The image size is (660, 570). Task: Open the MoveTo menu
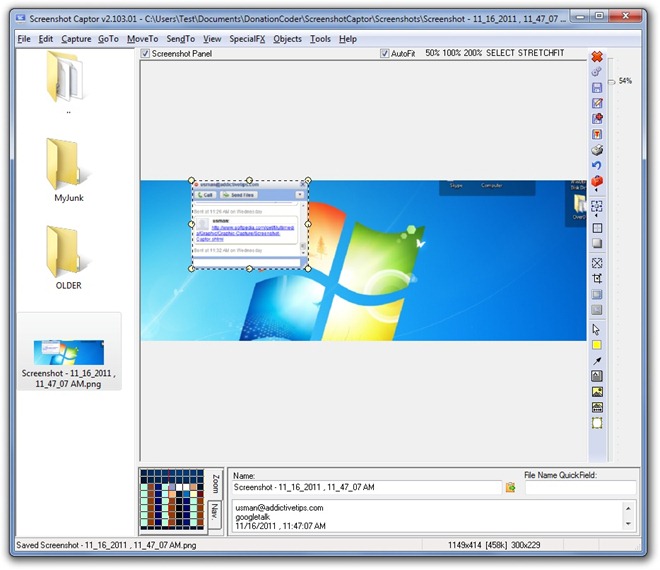pyautogui.click(x=142, y=39)
